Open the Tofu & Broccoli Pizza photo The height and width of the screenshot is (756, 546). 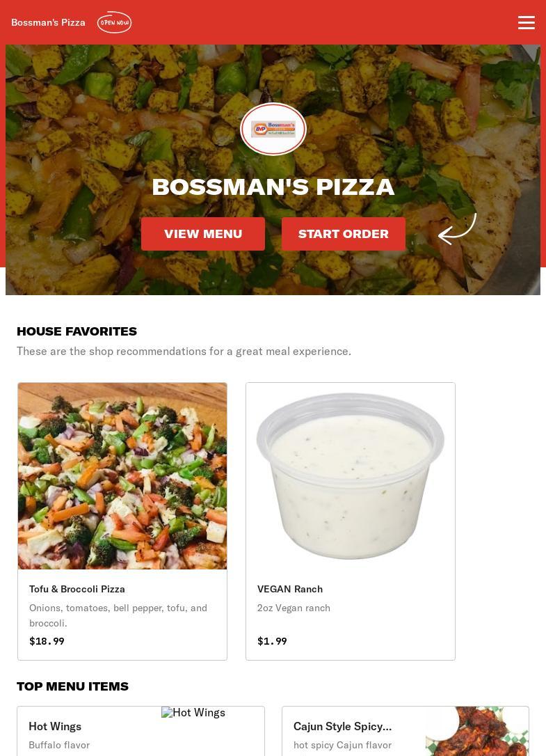coord(122,476)
